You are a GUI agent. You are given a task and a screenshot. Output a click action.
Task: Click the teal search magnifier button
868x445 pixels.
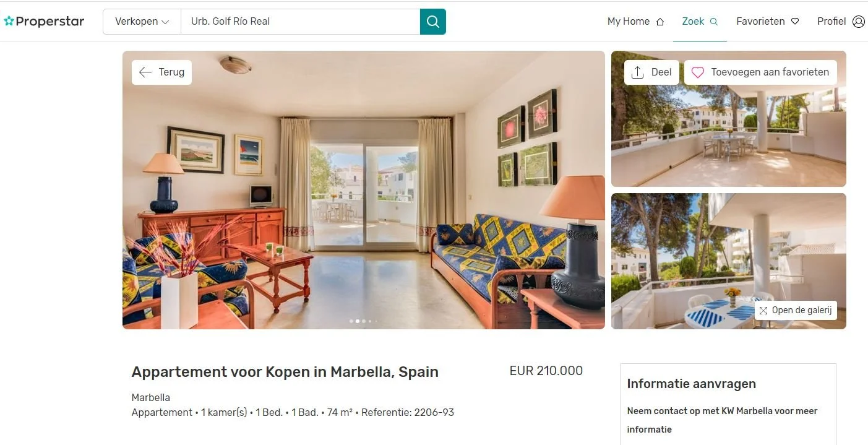(432, 22)
